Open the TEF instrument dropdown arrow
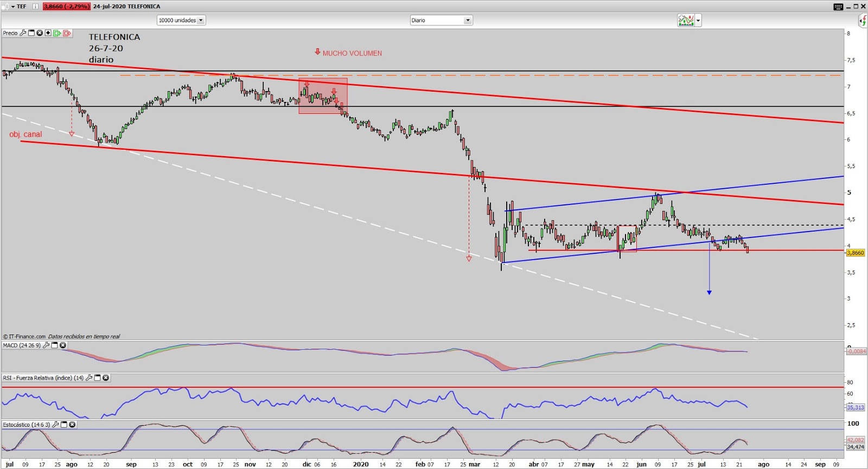 [x=13, y=7]
